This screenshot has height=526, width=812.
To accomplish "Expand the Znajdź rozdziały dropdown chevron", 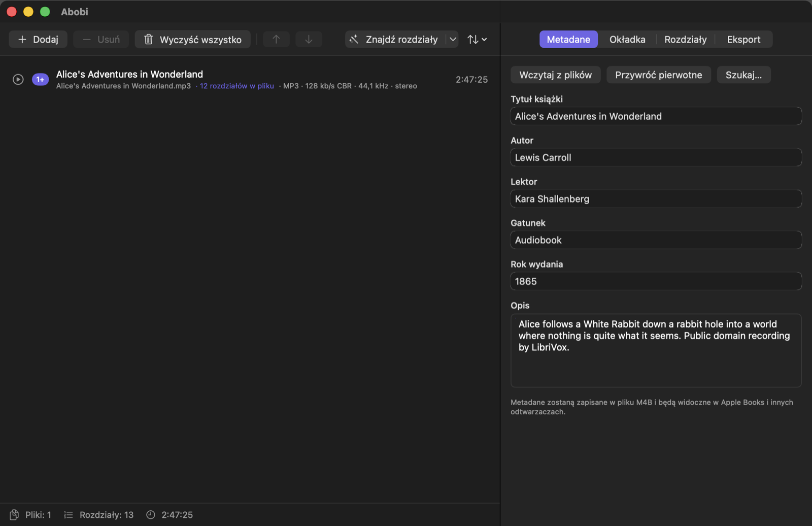I will pyautogui.click(x=453, y=40).
